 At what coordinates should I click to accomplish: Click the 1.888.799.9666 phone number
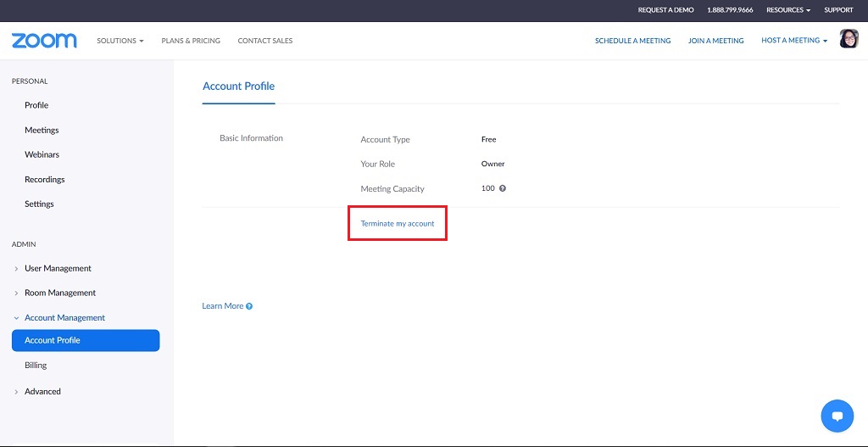(730, 10)
